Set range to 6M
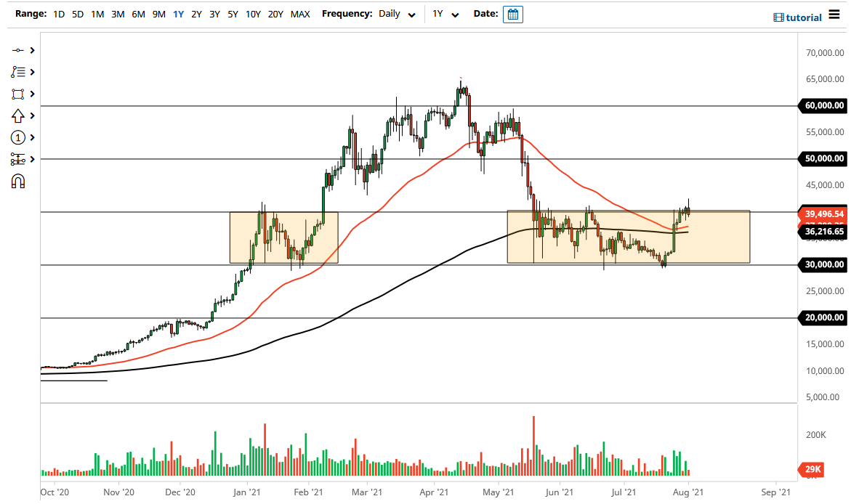This screenshot has width=851, height=504. pos(138,14)
